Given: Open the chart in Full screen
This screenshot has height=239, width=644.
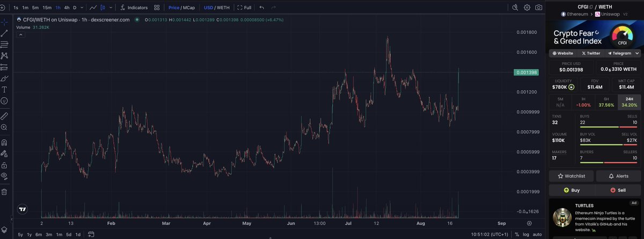Looking at the screenshot, I should pos(244,8).
